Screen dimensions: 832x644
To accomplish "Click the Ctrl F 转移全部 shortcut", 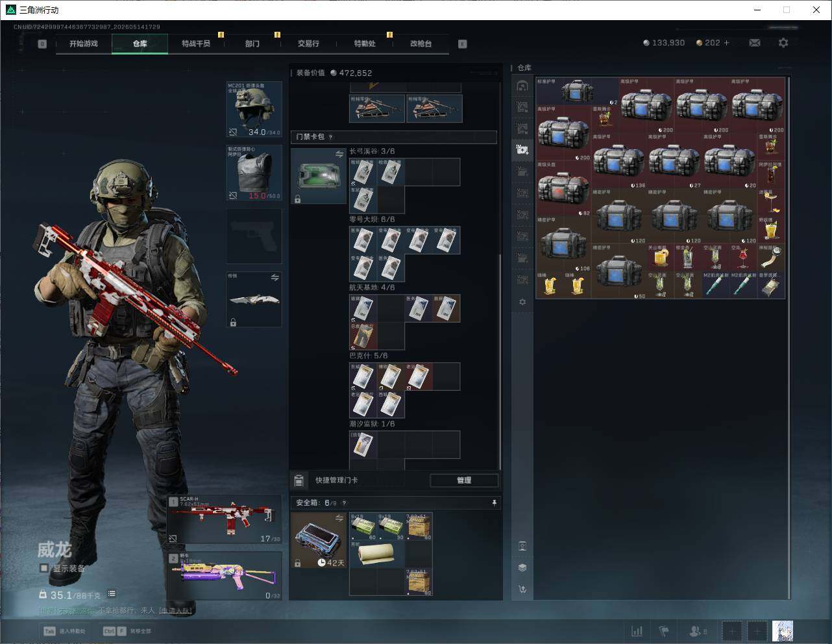I will point(127,631).
